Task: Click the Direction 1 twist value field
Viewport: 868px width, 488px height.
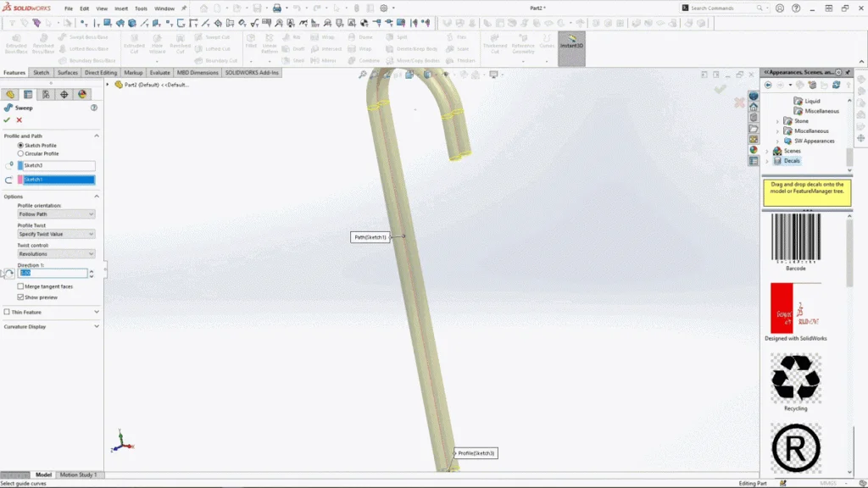Action: click(x=53, y=274)
